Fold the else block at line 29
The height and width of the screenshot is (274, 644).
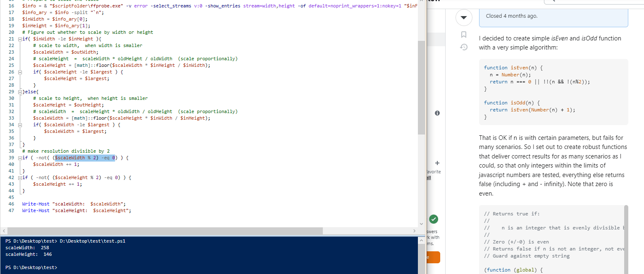[x=19, y=92]
